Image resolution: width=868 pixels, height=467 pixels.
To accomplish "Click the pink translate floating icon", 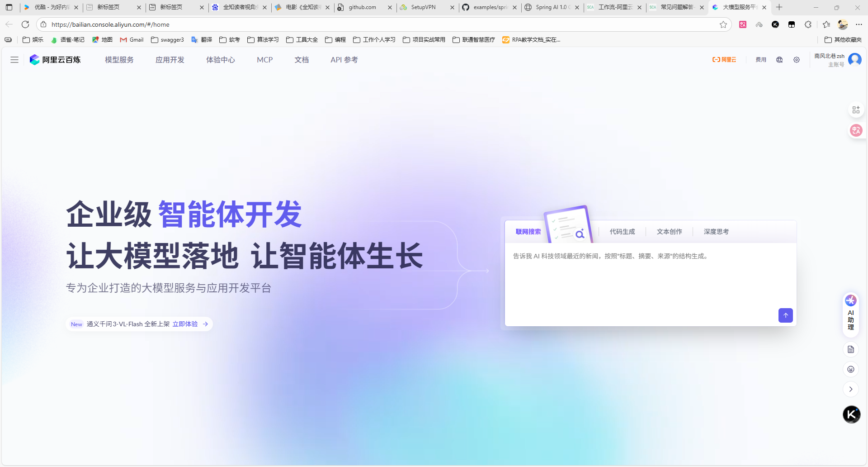I will click(x=856, y=131).
